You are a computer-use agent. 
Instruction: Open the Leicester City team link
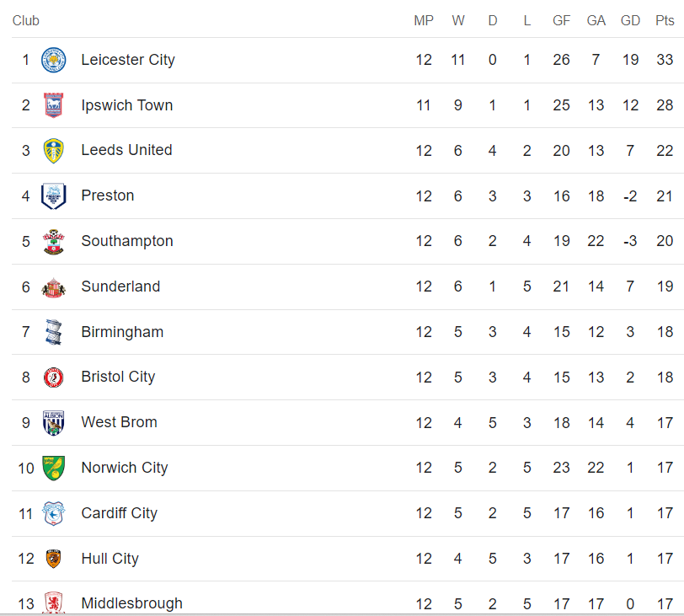128,60
